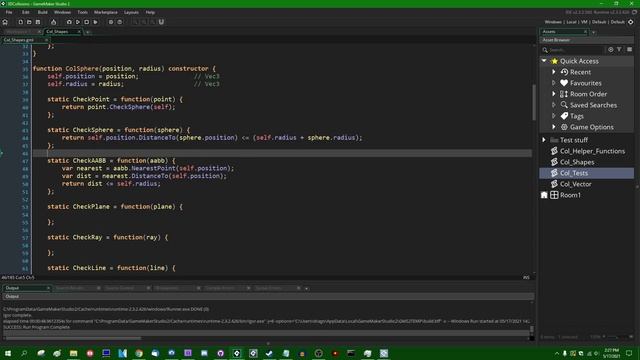The width and height of the screenshot is (640, 360).
Task: Open Marketplace menu
Action: pos(106,12)
